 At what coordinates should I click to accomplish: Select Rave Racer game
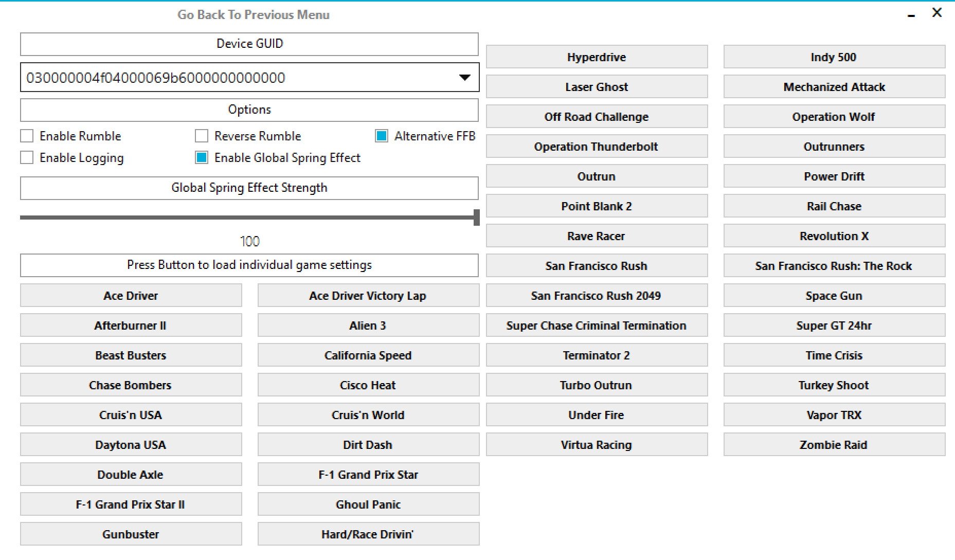(597, 236)
